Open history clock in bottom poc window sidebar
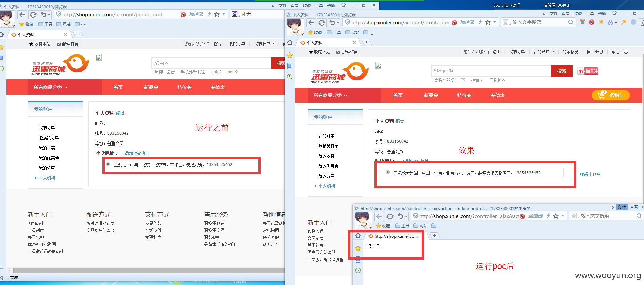This screenshot has width=644, height=285. tap(358, 270)
